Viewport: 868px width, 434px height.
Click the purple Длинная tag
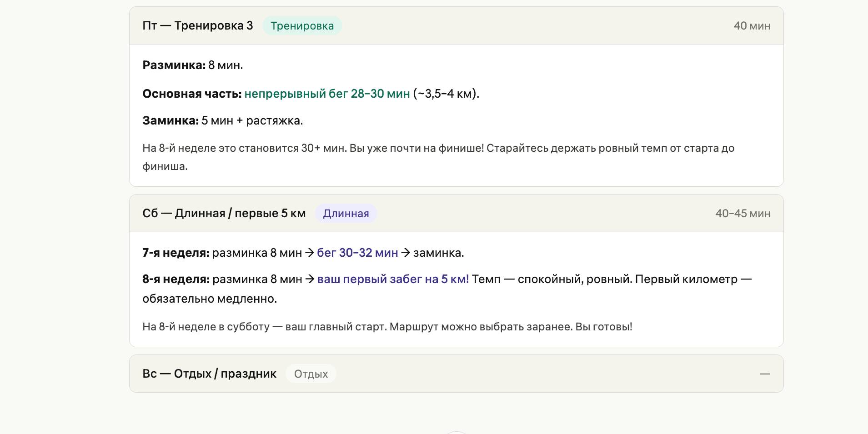point(346,214)
